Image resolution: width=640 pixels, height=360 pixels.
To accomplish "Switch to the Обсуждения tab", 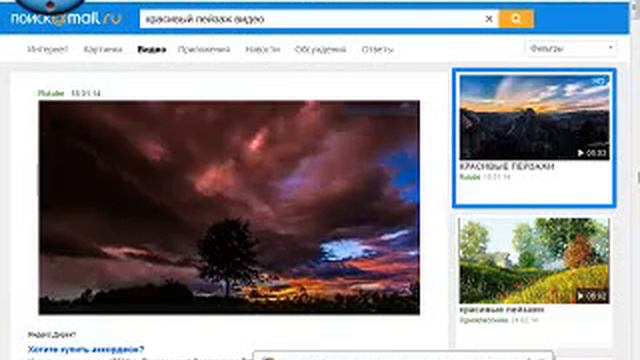I will [320, 49].
